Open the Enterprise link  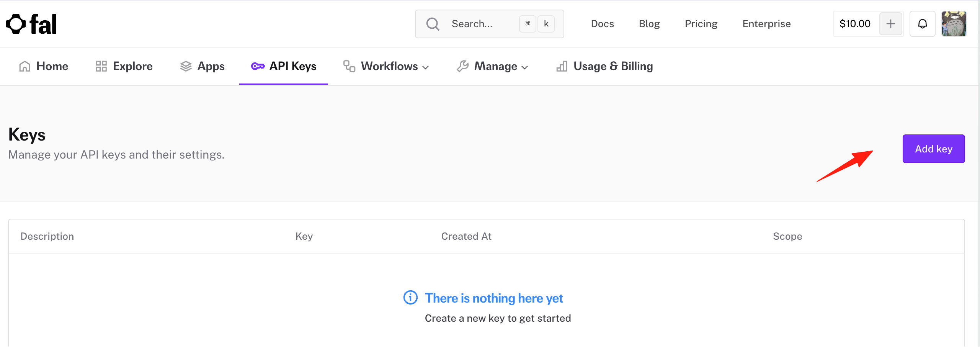pyautogui.click(x=766, y=24)
